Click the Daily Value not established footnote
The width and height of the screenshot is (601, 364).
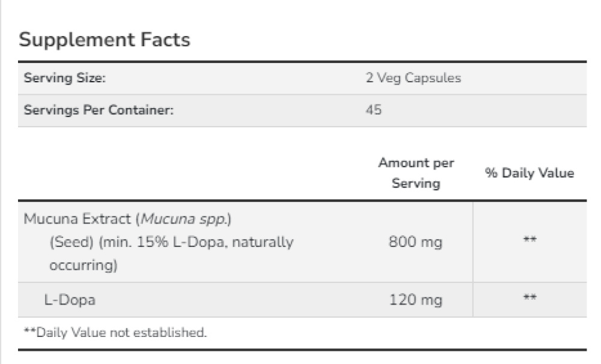(x=115, y=332)
